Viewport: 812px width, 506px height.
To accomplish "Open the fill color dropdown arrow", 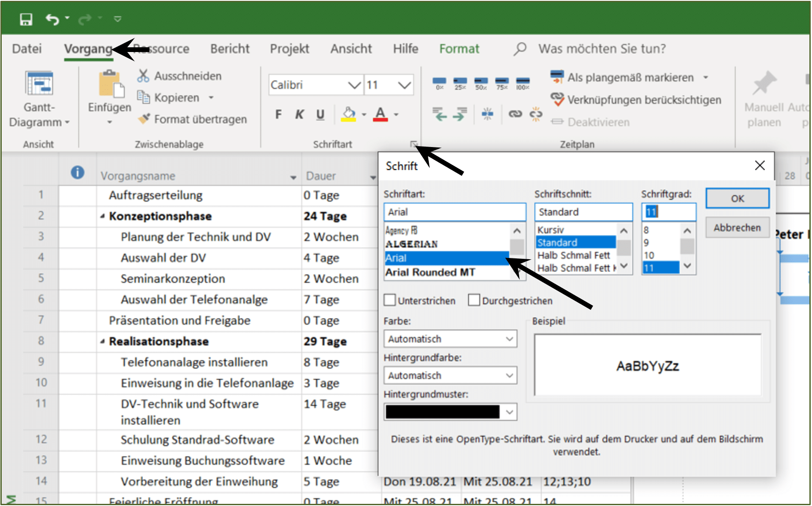I will point(364,114).
